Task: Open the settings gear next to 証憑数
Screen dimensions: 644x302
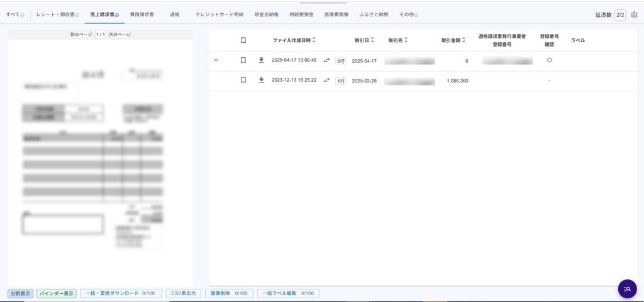Action: tap(634, 14)
